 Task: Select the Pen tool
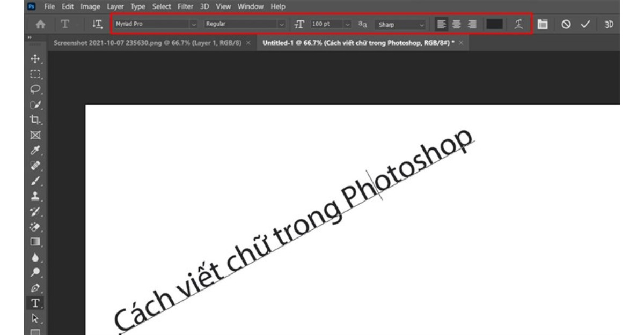[35, 288]
